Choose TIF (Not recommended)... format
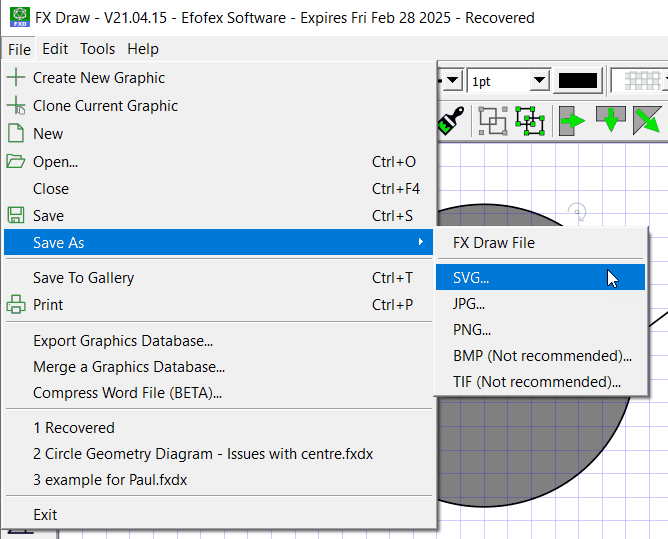This screenshot has height=539, width=668. point(540,382)
